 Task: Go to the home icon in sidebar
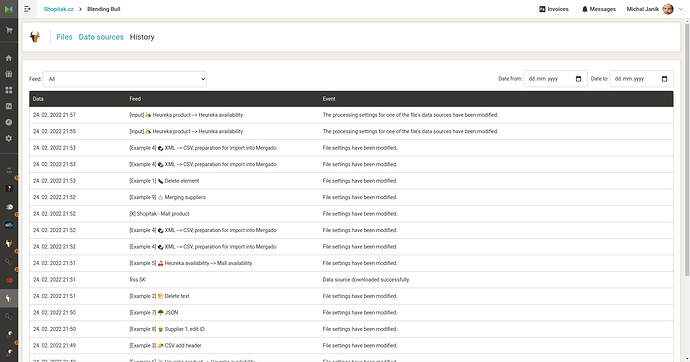tap(8, 58)
